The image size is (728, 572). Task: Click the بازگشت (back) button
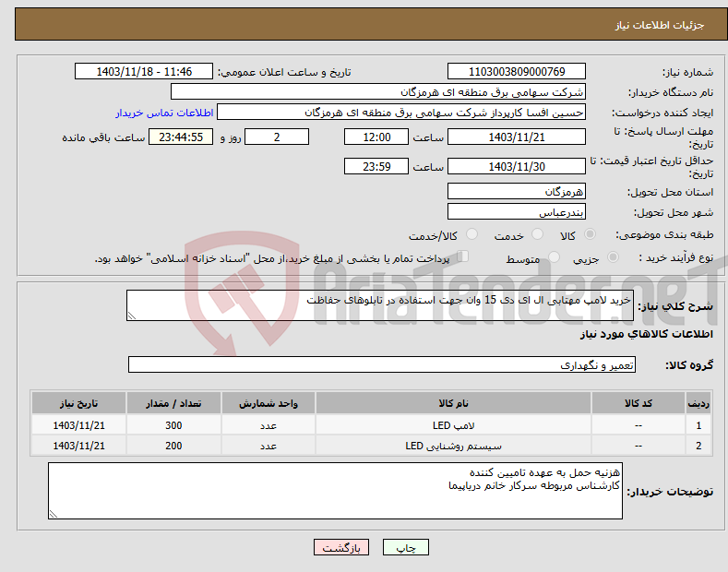[x=341, y=547]
